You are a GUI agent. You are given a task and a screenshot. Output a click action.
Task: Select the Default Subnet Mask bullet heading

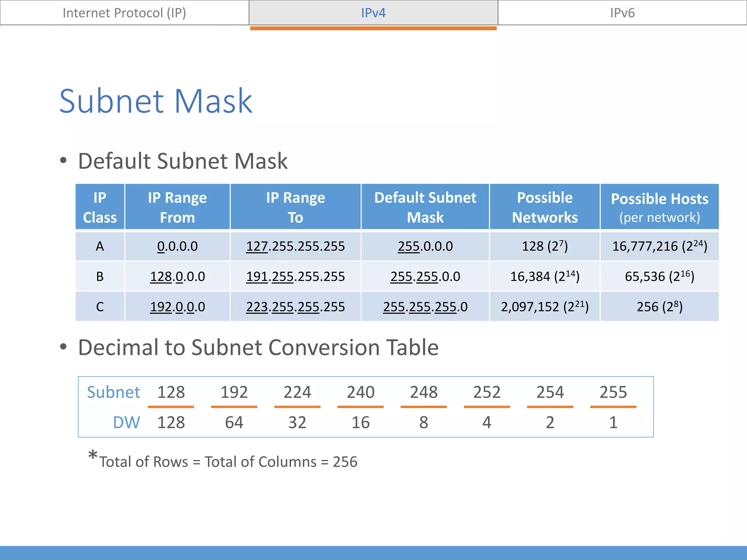point(183,161)
